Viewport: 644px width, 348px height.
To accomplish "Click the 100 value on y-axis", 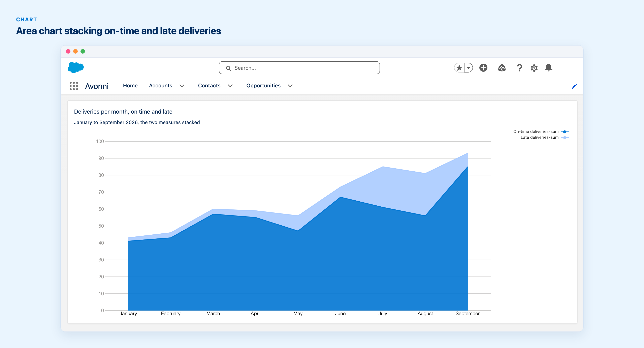I will coord(100,141).
